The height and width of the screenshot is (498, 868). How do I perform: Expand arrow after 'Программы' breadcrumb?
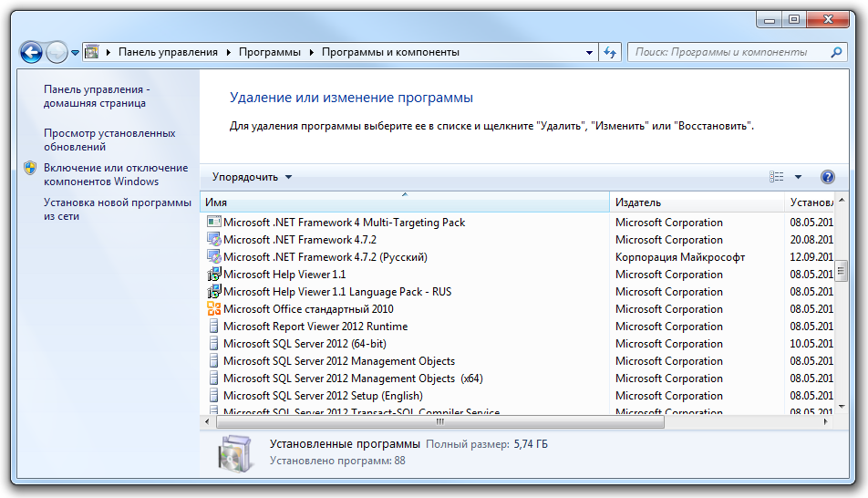tap(311, 52)
